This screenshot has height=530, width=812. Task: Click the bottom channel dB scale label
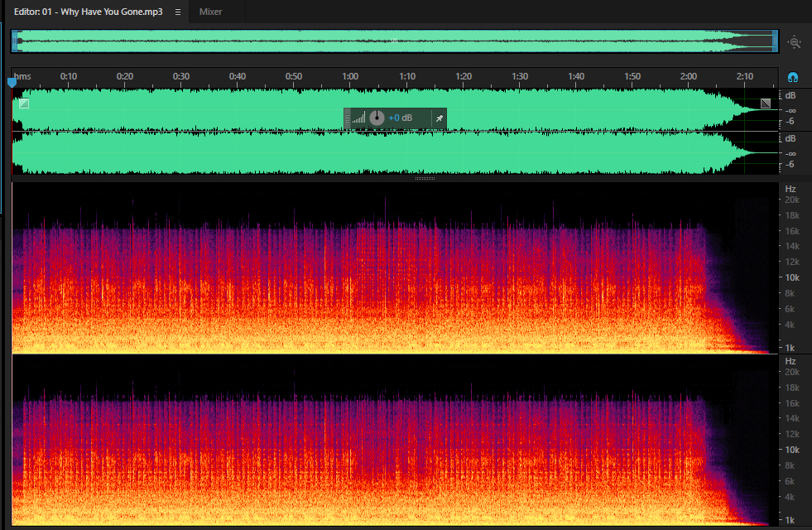pyautogui.click(x=790, y=138)
